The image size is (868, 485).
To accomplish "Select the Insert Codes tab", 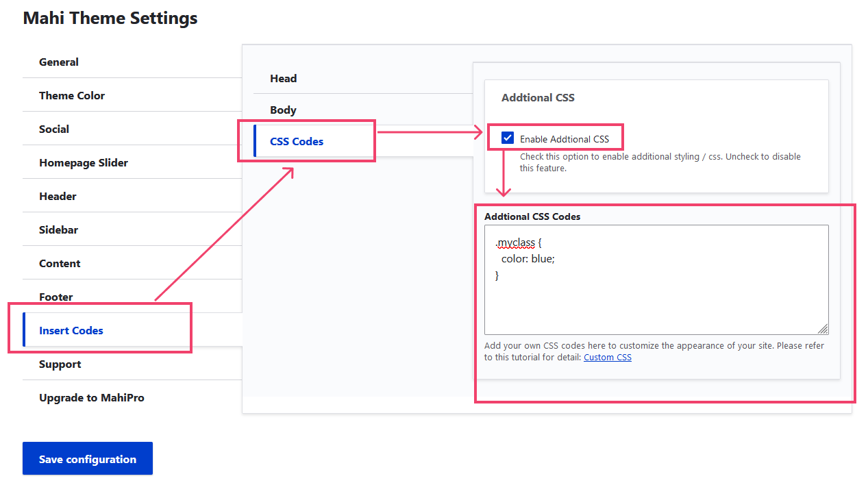I will [71, 330].
